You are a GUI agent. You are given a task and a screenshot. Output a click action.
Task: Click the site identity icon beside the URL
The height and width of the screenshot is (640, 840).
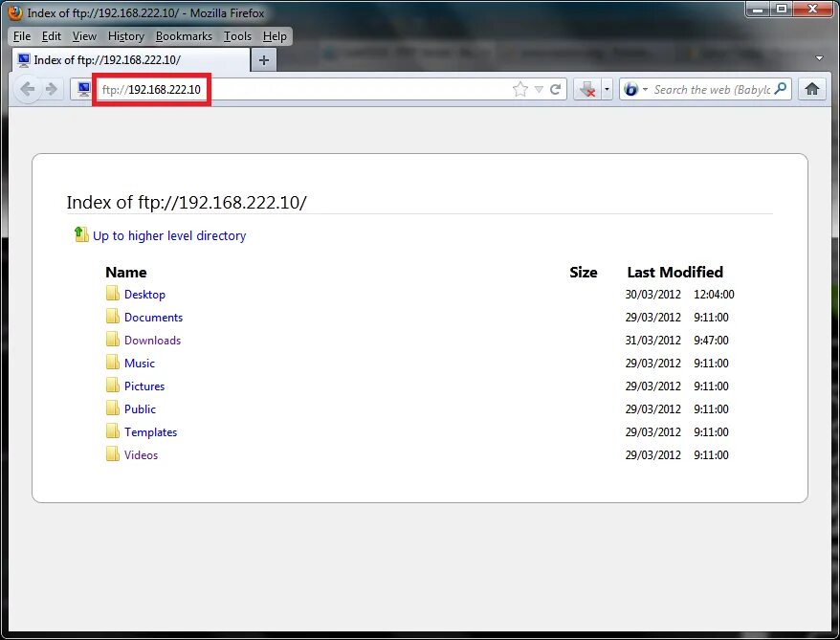click(x=83, y=89)
